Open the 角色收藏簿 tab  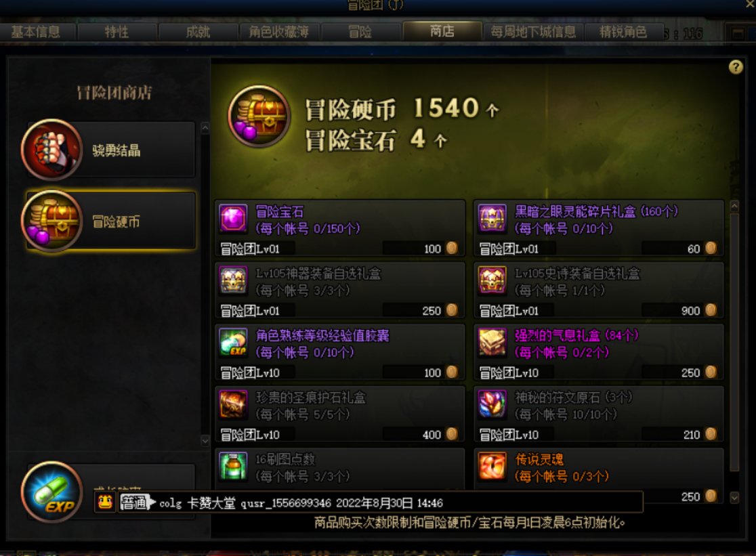pos(278,32)
